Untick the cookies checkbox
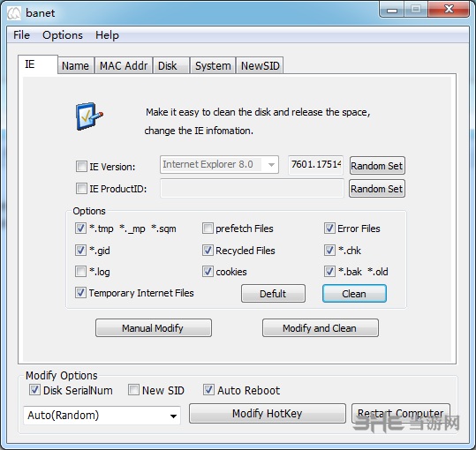This screenshot has width=476, height=450. (x=208, y=271)
